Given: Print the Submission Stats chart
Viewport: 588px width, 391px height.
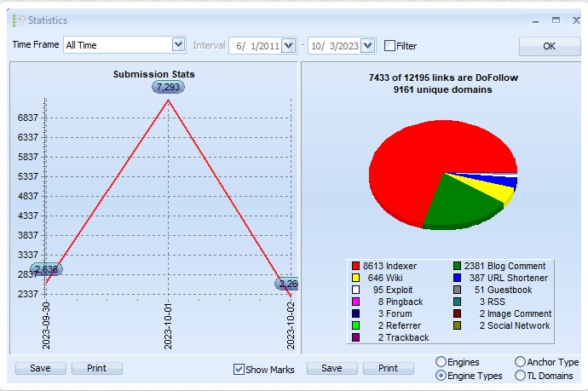Looking at the screenshot, I should point(97,368).
